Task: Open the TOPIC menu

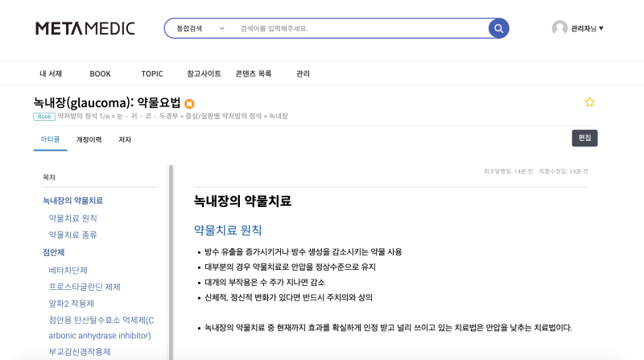Action: coord(152,73)
